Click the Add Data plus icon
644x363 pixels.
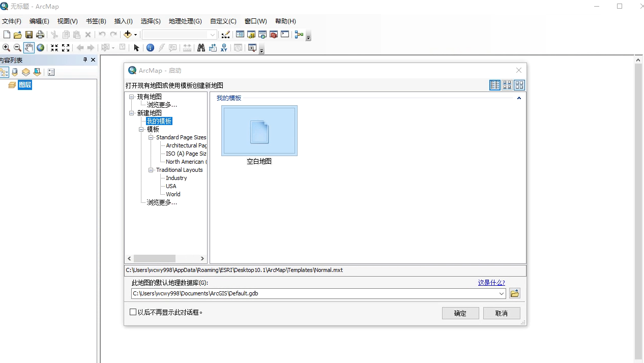point(128,35)
